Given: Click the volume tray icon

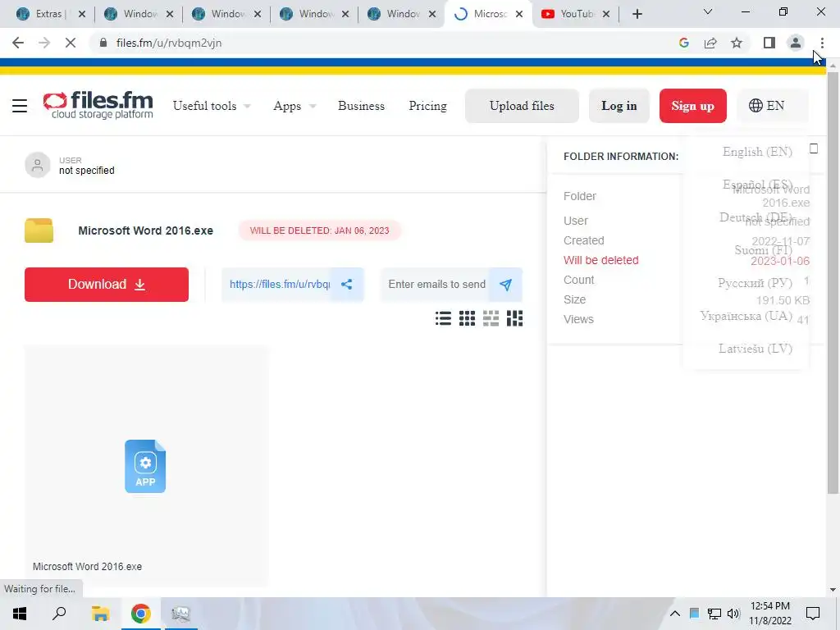Looking at the screenshot, I should (733, 614).
